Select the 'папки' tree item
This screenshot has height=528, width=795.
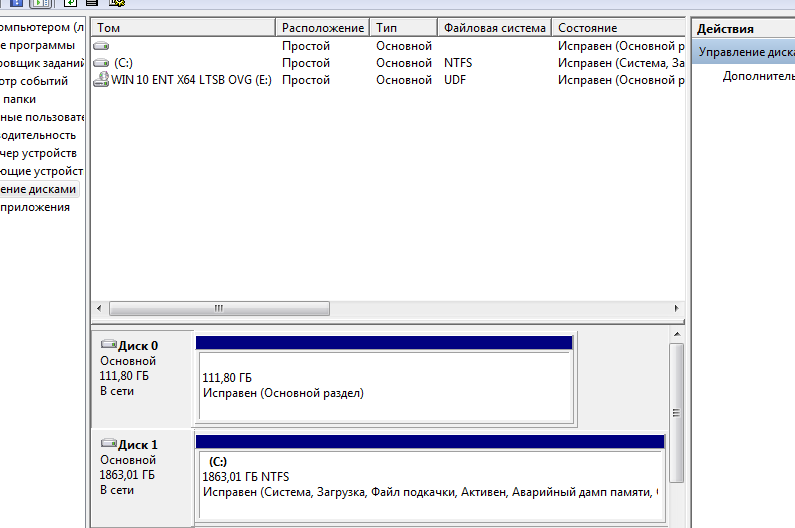tap(19, 99)
